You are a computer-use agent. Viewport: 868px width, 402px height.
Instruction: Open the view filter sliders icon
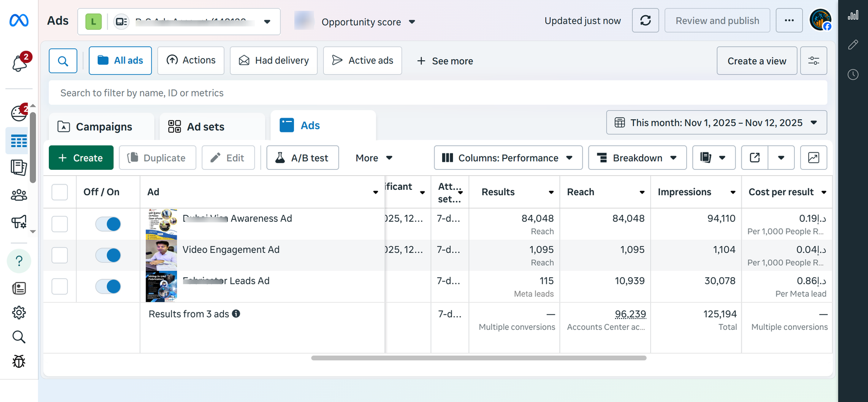point(814,61)
